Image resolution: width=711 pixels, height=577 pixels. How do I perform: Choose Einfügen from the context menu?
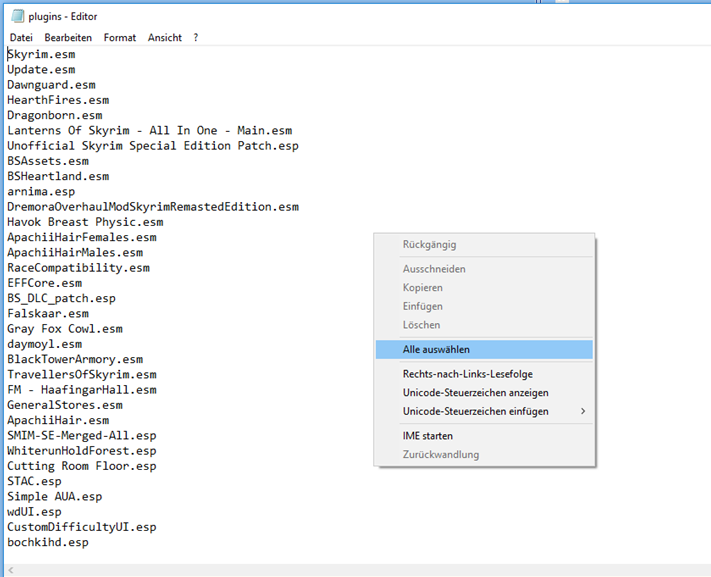pyautogui.click(x=422, y=306)
